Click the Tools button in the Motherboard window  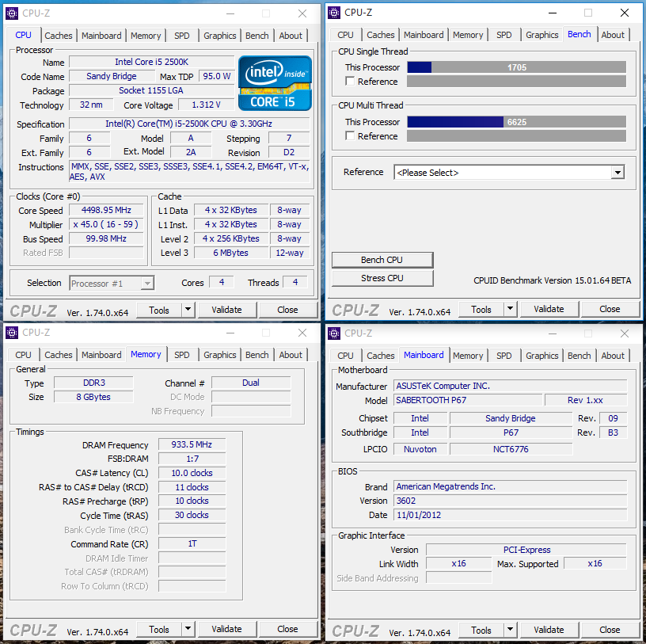[481, 630]
